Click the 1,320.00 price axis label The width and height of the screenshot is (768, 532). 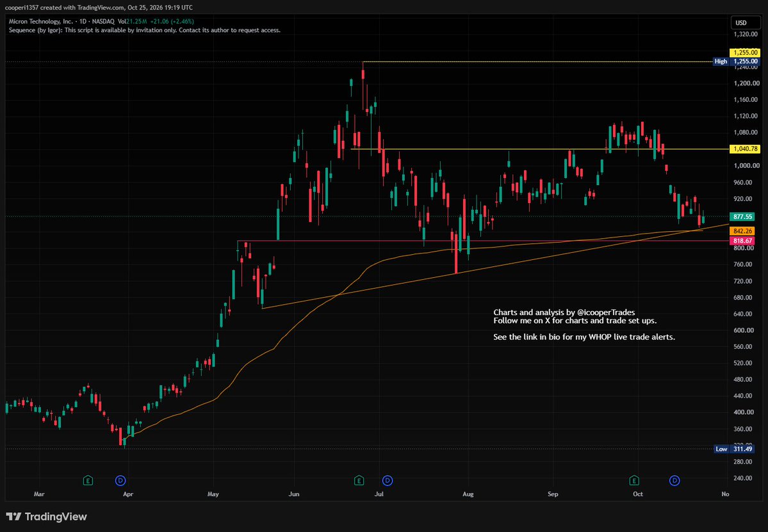tap(746, 35)
